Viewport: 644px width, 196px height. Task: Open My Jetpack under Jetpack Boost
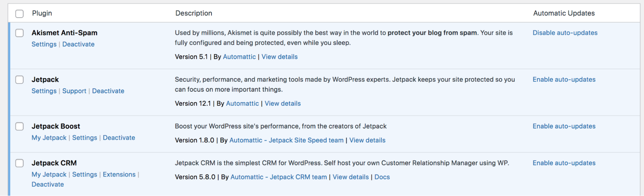point(49,138)
